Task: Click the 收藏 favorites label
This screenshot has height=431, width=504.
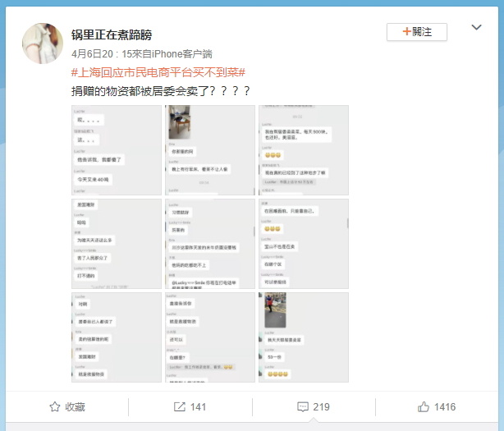Action: click(76, 407)
